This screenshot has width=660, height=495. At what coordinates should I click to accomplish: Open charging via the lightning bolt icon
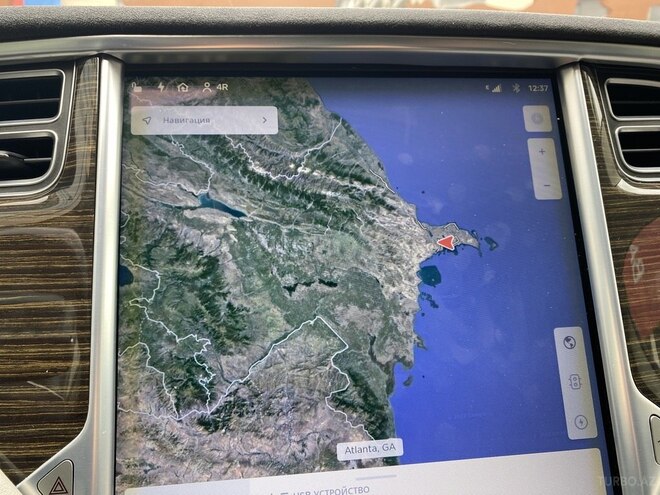(161, 87)
